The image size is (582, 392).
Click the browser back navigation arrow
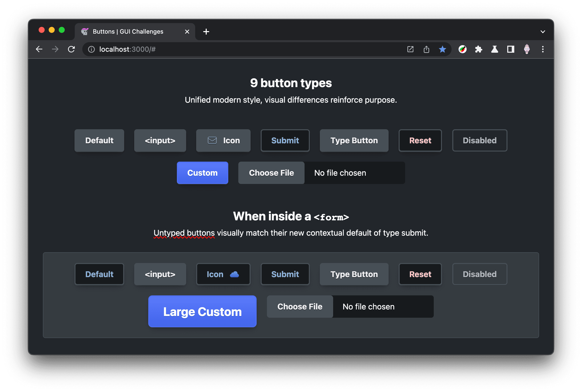tap(39, 49)
